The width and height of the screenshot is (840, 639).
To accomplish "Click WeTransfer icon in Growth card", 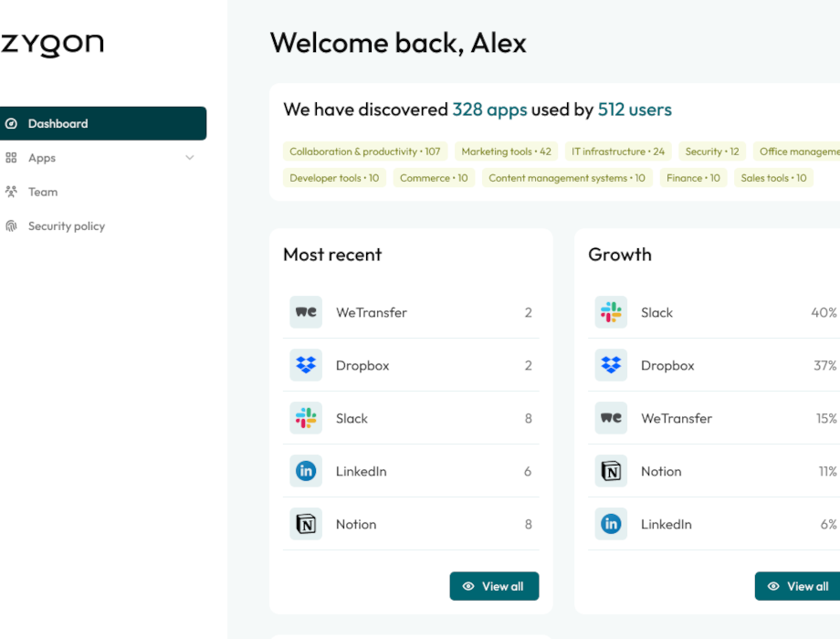I will 611,418.
